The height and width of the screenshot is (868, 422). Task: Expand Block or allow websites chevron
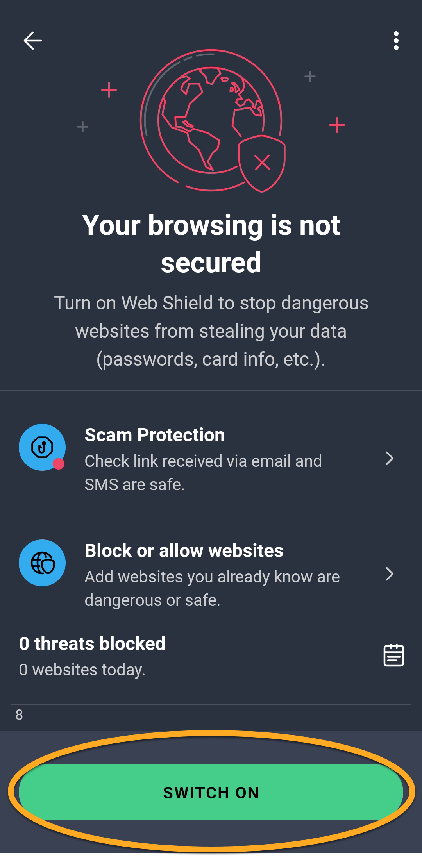389,574
